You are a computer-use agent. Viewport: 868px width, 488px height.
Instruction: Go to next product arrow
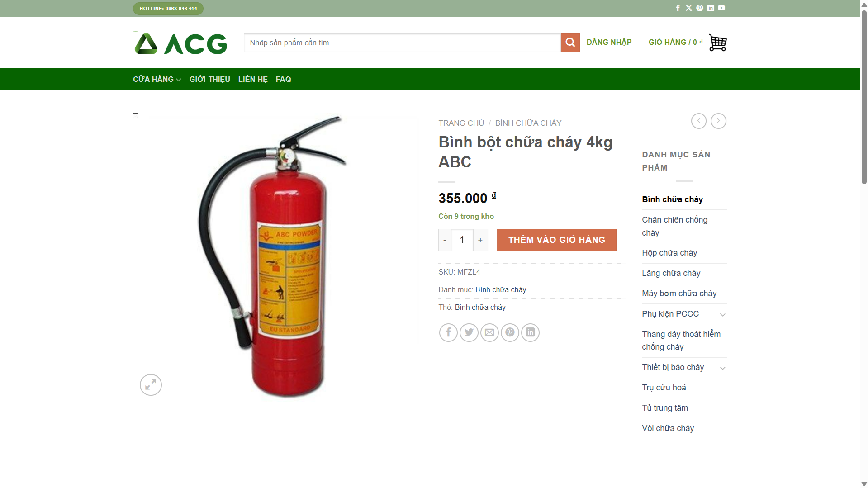[x=718, y=121]
